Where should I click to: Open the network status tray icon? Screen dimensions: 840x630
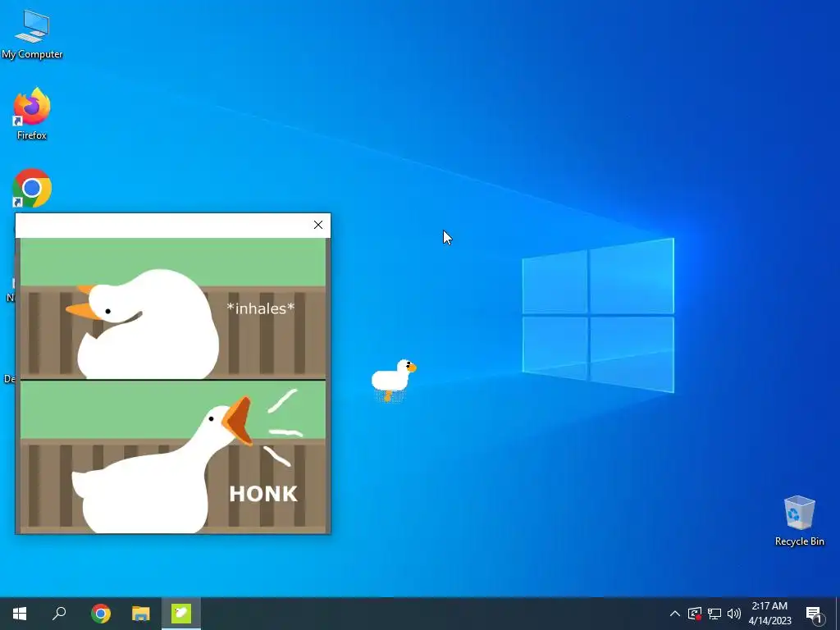pos(714,614)
